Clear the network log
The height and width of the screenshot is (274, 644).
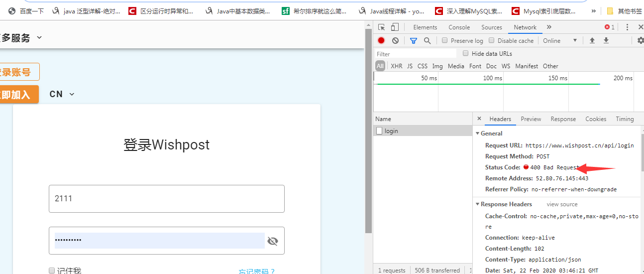pyautogui.click(x=395, y=41)
